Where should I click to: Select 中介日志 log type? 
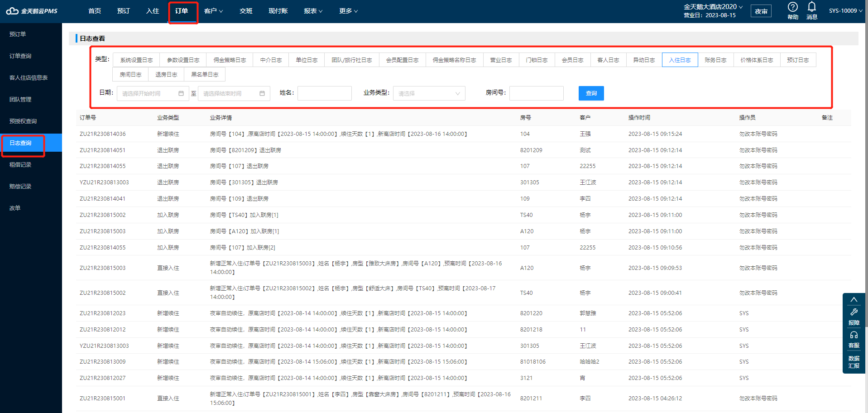(x=271, y=60)
